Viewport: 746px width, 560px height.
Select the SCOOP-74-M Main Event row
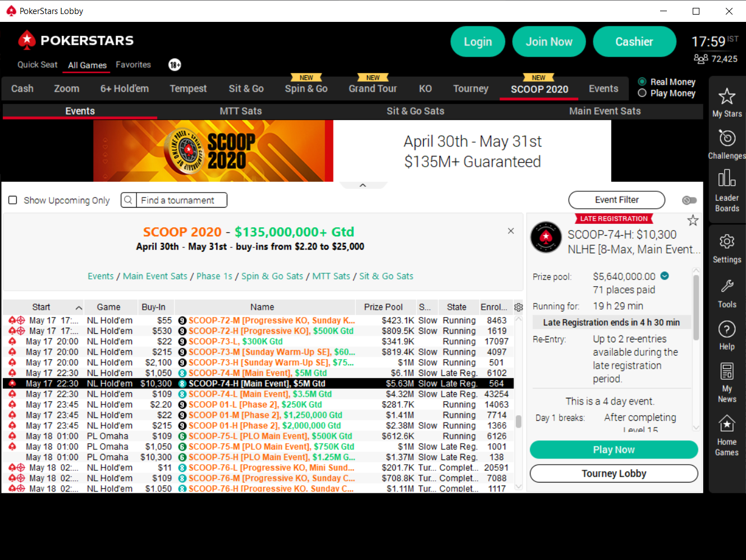[258, 373]
